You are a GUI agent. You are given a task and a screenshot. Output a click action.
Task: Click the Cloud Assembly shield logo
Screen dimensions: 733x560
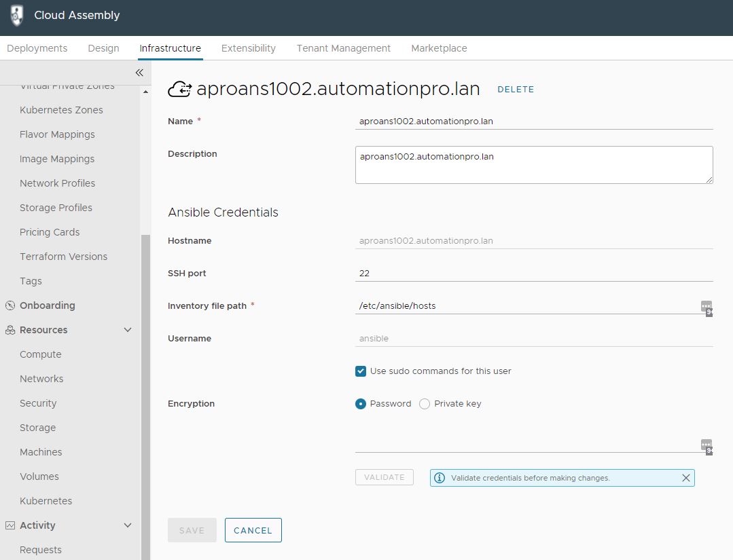17,15
